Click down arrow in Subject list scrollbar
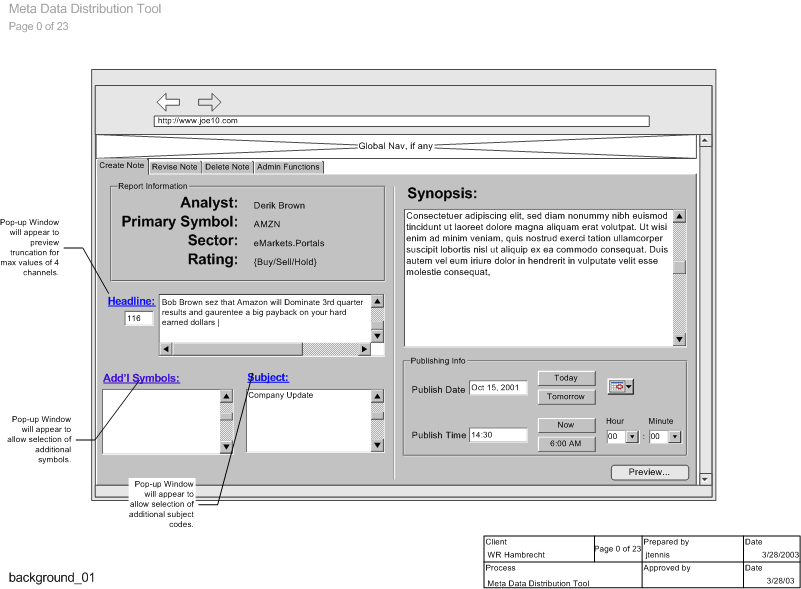801x589 pixels. pos(377,447)
